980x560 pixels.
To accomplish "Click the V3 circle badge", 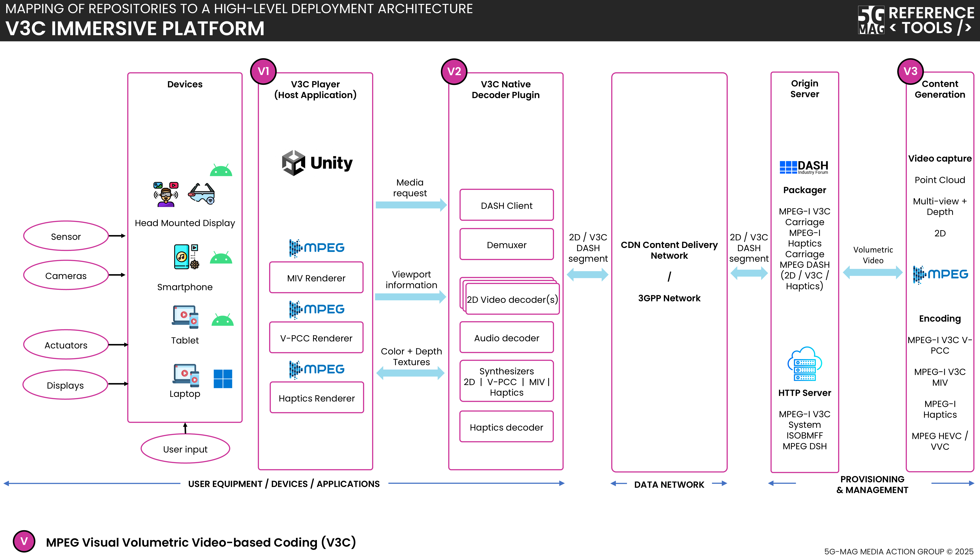I will pyautogui.click(x=910, y=71).
